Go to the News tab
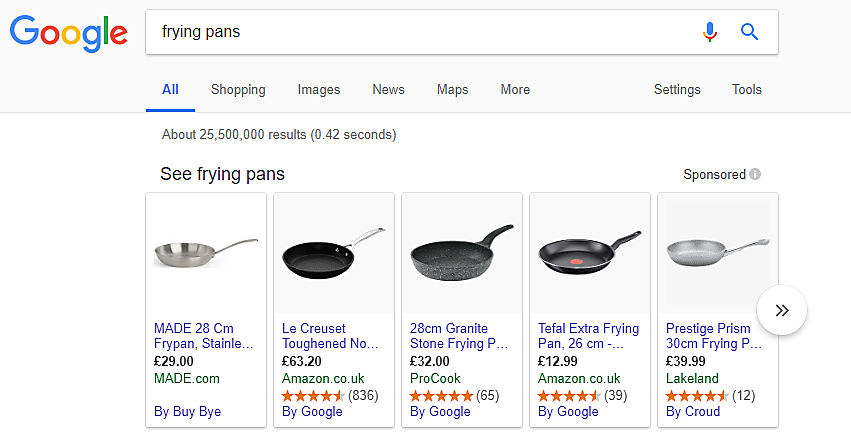This screenshot has height=442, width=851. (388, 90)
